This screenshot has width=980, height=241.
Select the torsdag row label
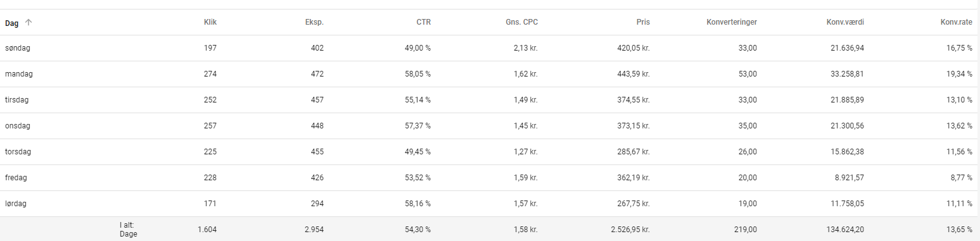[18, 152]
